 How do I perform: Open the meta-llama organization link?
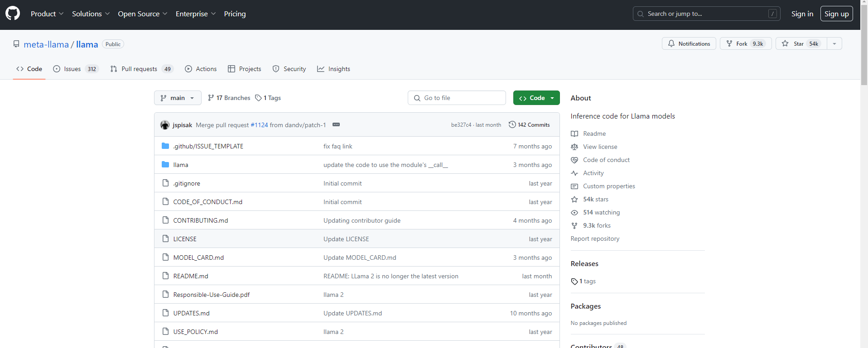tap(46, 44)
